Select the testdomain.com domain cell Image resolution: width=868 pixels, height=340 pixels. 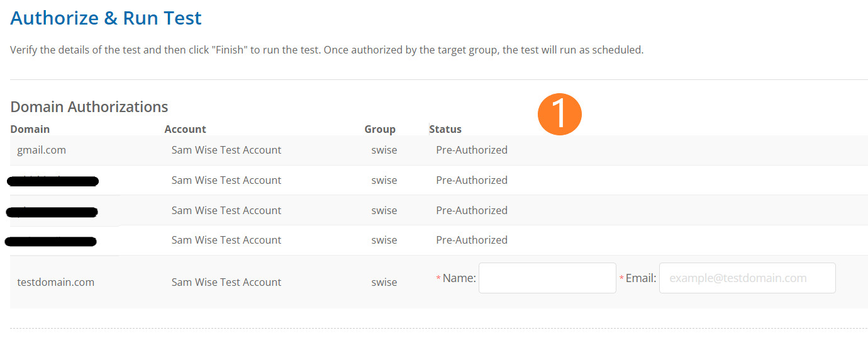pyautogui.click(x=55, y=282)
